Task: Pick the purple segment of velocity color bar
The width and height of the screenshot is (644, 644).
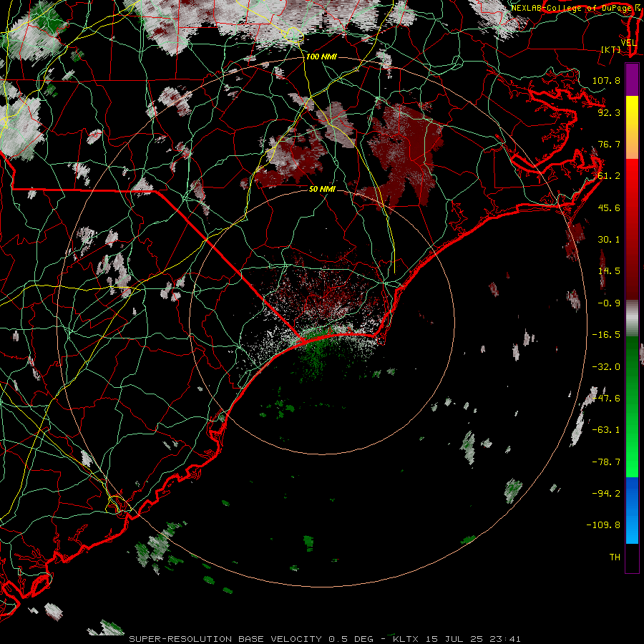Action: (632, 79)
